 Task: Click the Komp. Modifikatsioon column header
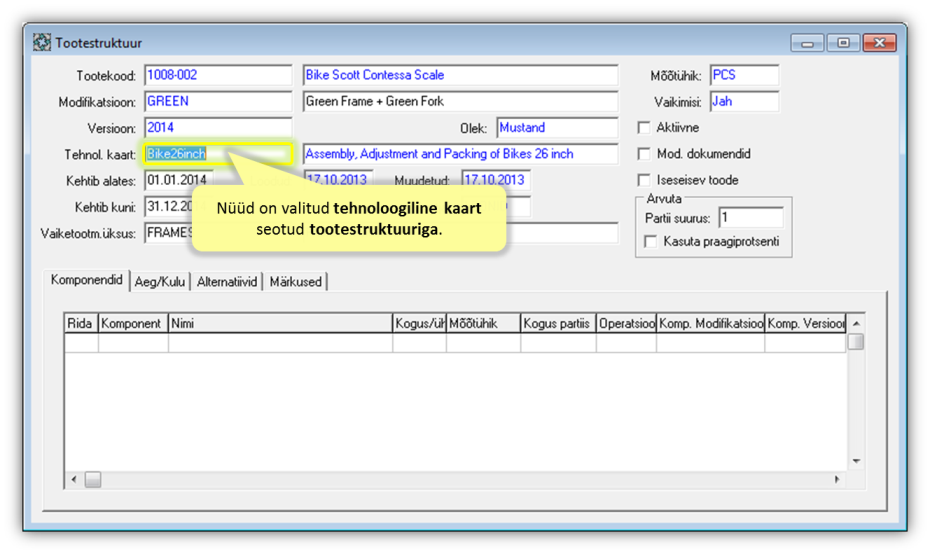pos(710,323)
